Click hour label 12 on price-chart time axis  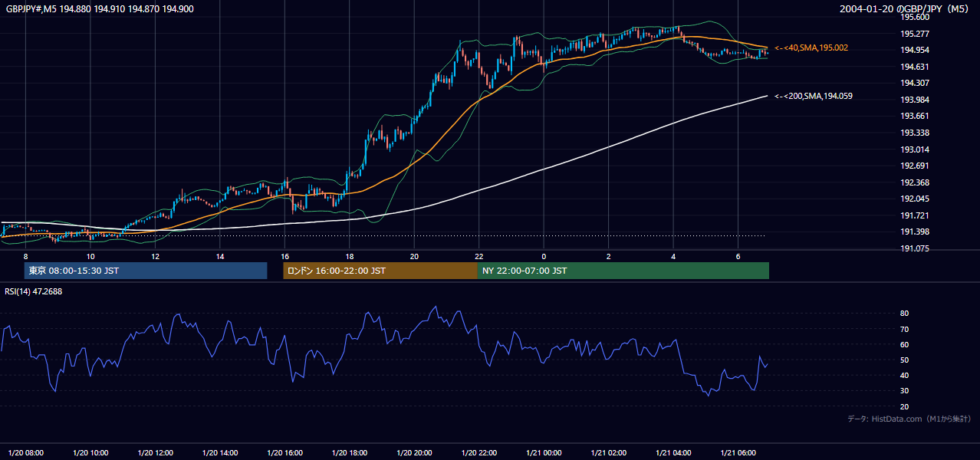(156, 256)
